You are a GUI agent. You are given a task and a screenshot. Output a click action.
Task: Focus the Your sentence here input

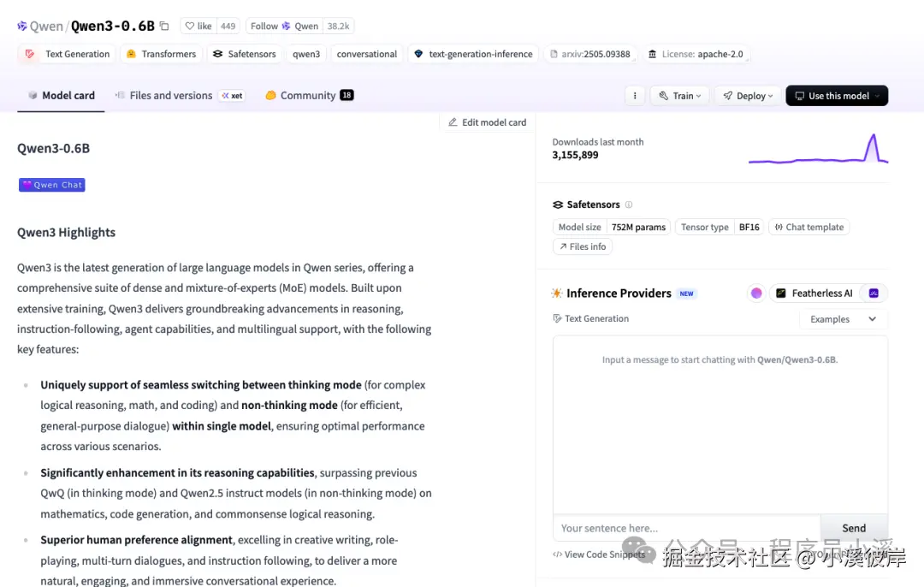point(686,528)
